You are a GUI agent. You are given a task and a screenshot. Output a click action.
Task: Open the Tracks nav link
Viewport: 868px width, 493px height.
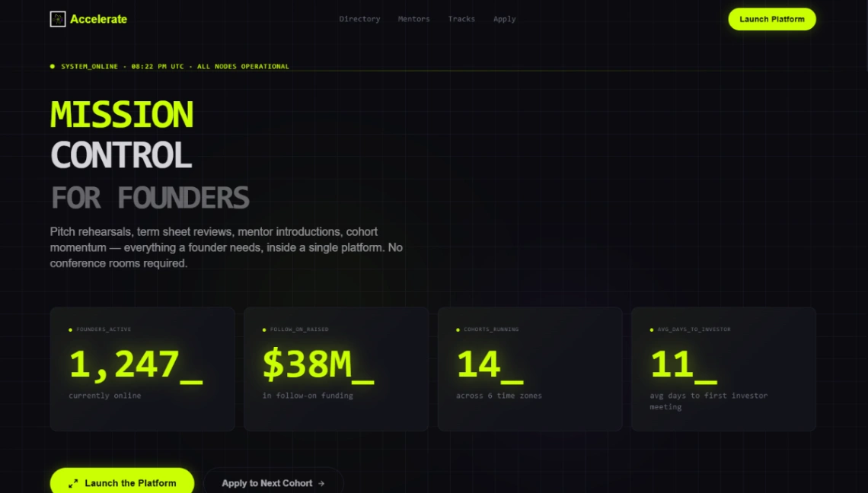(461, 19)
